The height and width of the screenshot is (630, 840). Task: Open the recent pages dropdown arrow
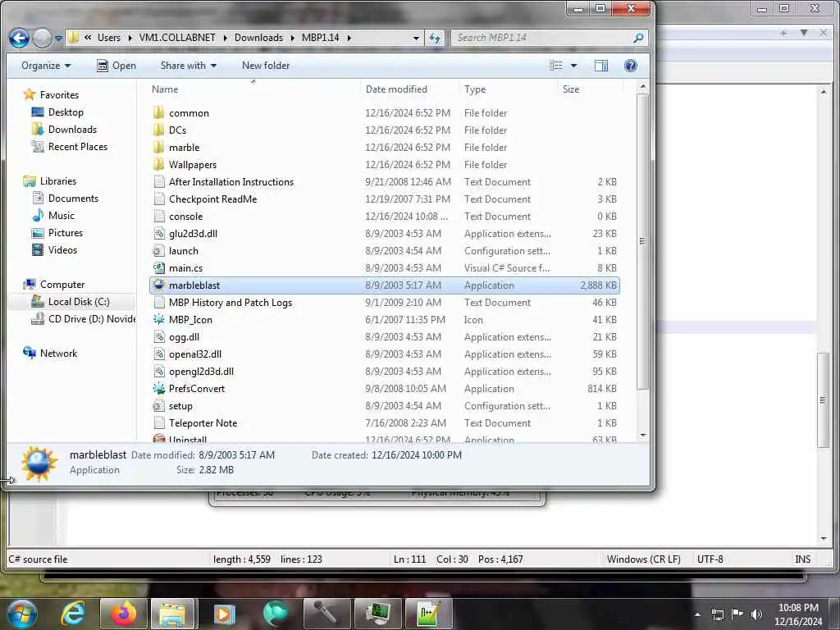[x=58, y=38]
